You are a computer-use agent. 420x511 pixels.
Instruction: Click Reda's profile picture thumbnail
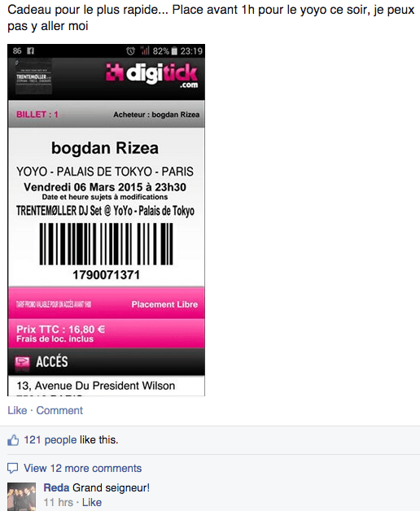(x=21, y=496)
